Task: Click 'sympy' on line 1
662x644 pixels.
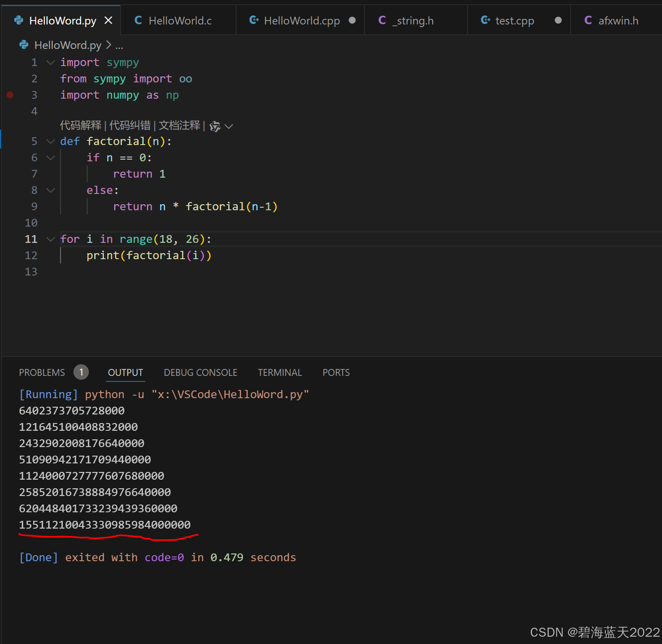Action: click(123, 62)
